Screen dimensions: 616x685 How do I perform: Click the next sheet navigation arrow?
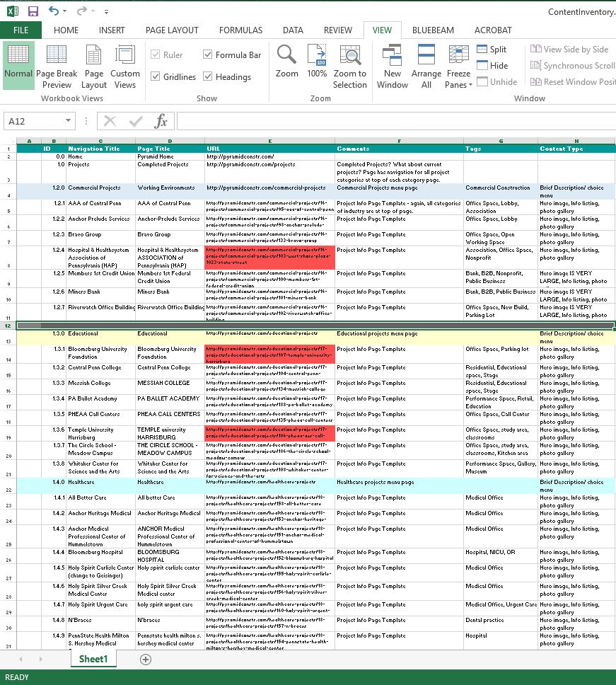[40, 659]
